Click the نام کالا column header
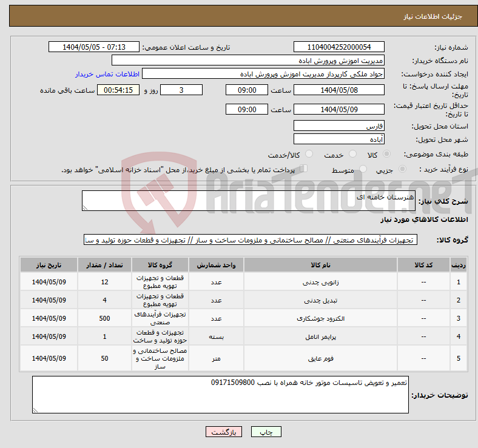This screenshot has height=448, width=478. click(320, 265)
